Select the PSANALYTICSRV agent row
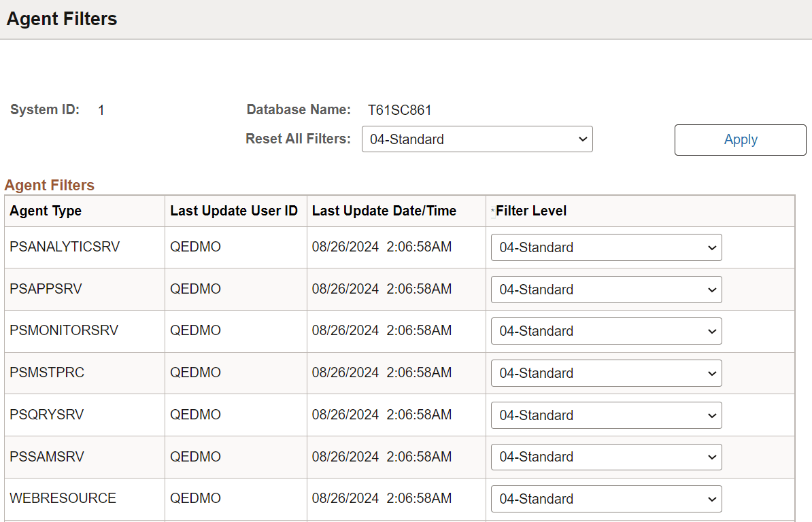Screen dimensions: 812x522 pos(64,247)
